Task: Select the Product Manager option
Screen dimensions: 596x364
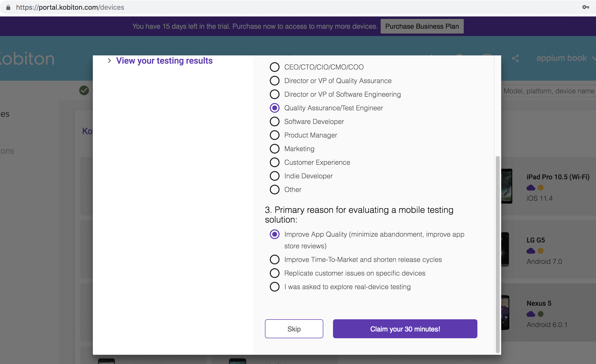Action: [x=275, y=135]
